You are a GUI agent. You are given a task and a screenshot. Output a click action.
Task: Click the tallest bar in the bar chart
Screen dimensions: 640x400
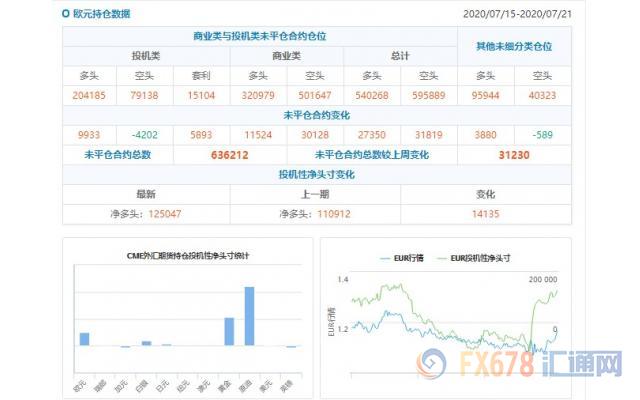click(x=249, y=316)
